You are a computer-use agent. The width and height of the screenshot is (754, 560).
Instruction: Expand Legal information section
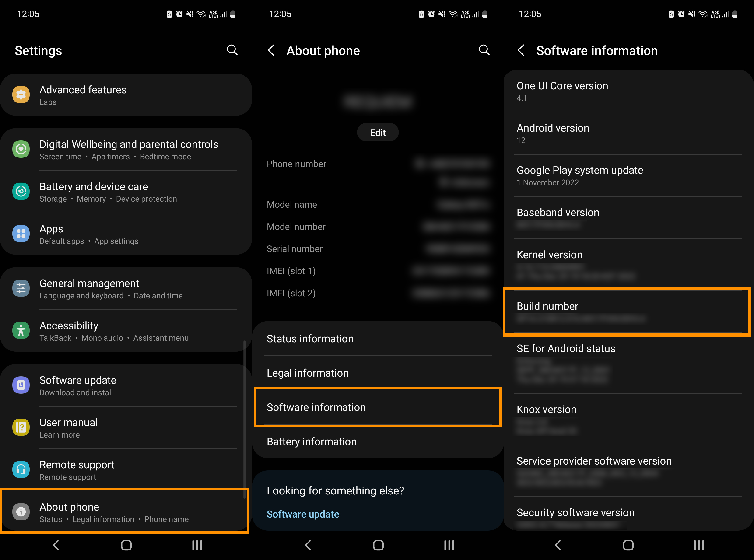tap(377, 372)
